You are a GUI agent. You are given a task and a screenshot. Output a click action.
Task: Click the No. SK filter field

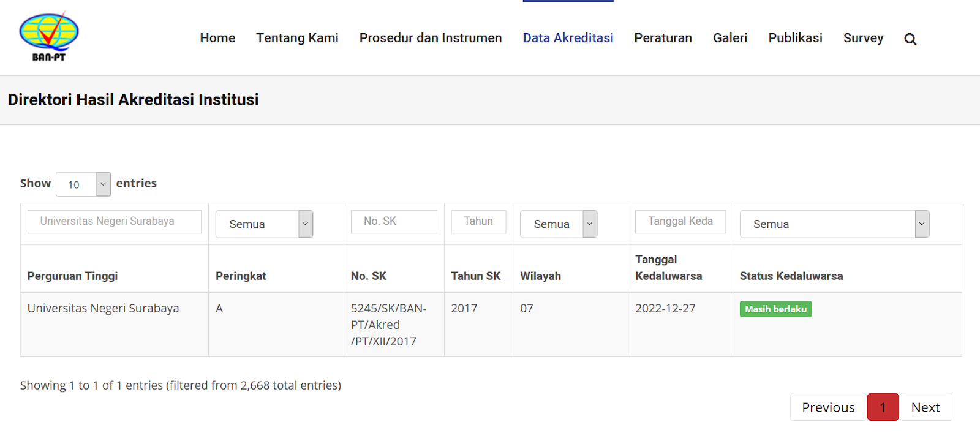(x=394, y=222)
